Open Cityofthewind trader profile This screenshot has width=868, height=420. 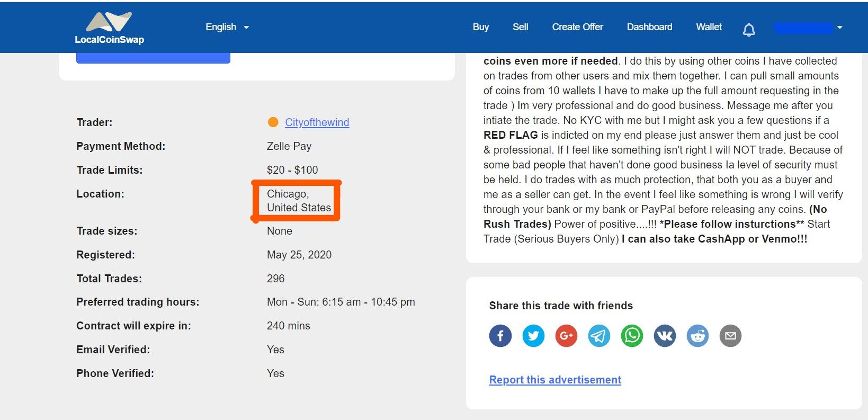pos(317,122)
